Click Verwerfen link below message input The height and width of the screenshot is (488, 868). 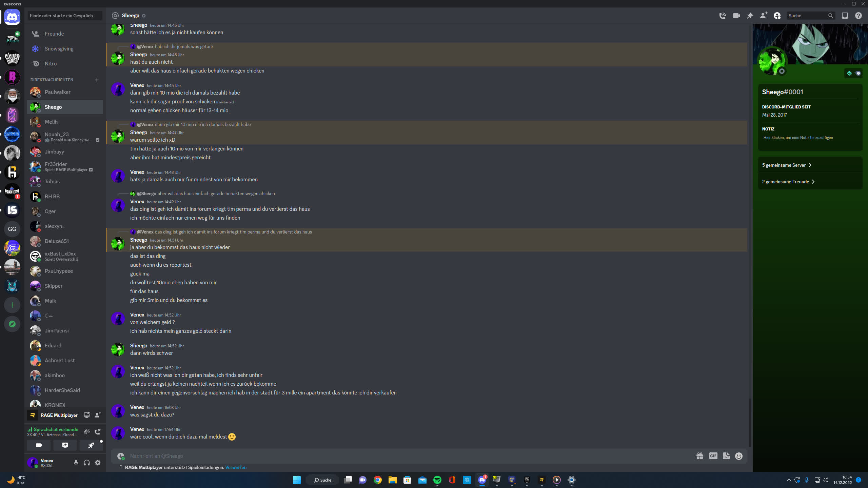tap(236, 468)
